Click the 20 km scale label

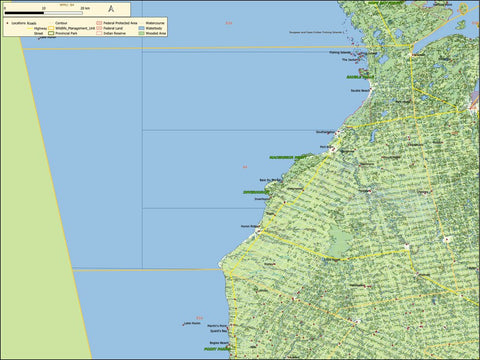[x=85, y=8]
